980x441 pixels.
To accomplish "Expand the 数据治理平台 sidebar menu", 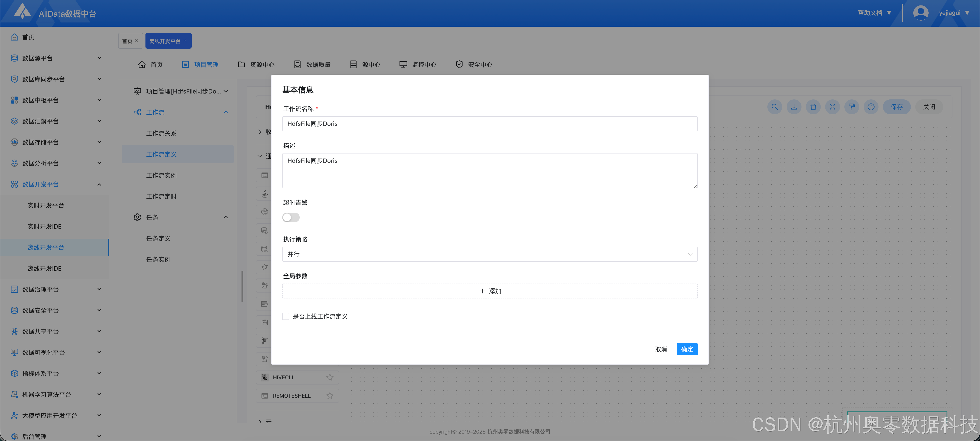I will (x=55, y=289).
